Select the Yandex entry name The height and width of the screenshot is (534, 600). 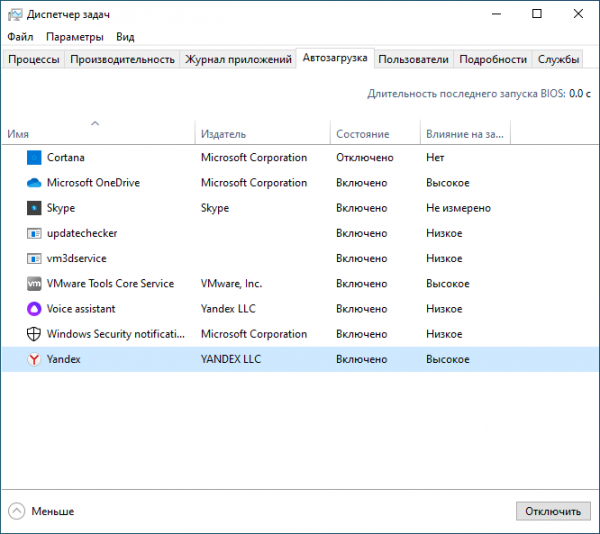(x=64, y=359)
